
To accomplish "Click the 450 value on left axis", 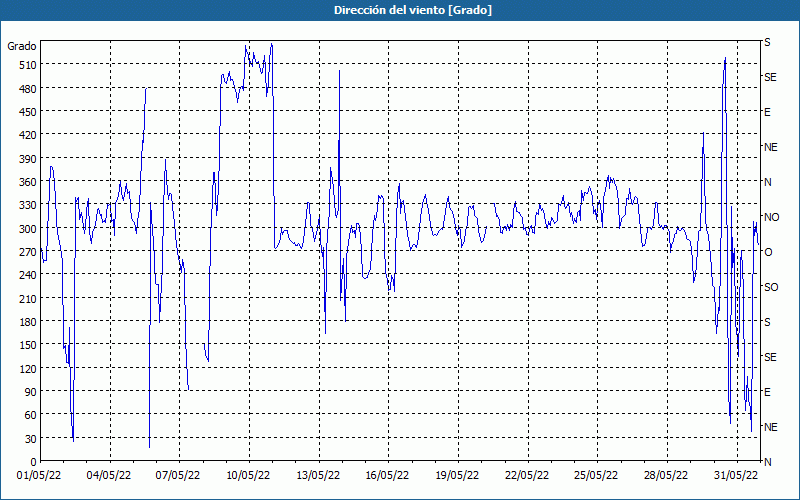I will point(27,112).
